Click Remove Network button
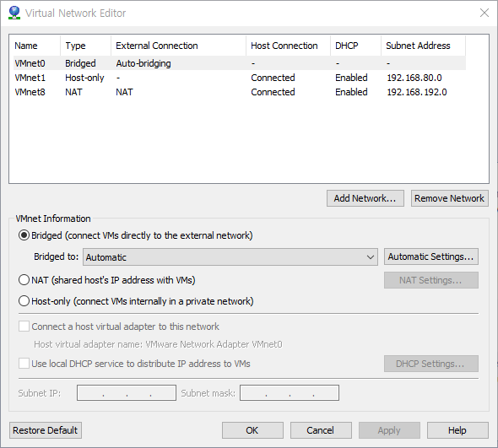498x448 pixels. (x=450, y=198)
